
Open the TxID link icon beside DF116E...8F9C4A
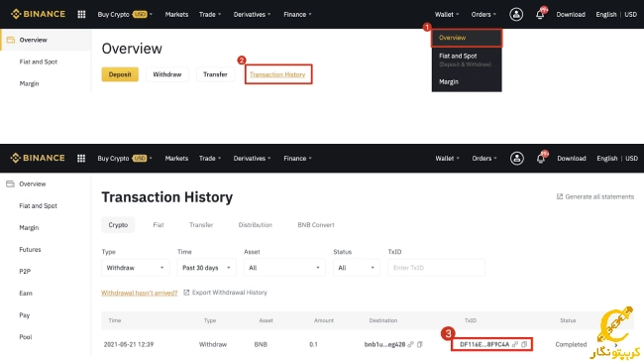click(x=515, y=344)
